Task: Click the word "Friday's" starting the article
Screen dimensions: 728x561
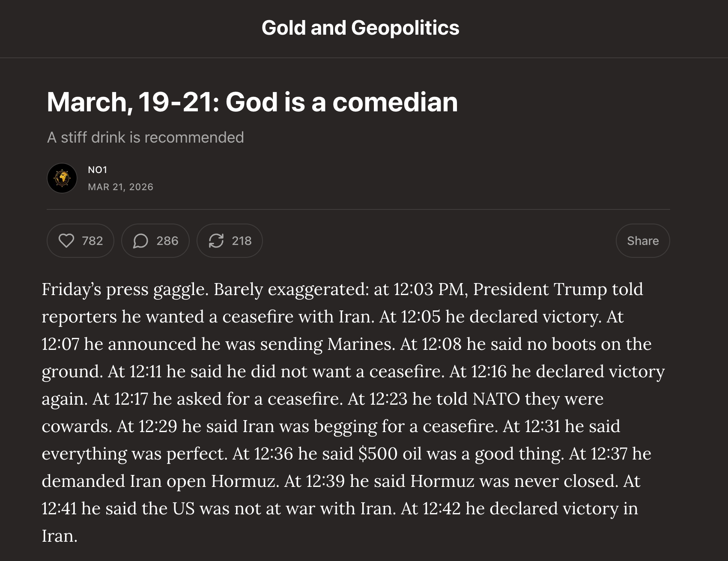Action: point(72,289)
